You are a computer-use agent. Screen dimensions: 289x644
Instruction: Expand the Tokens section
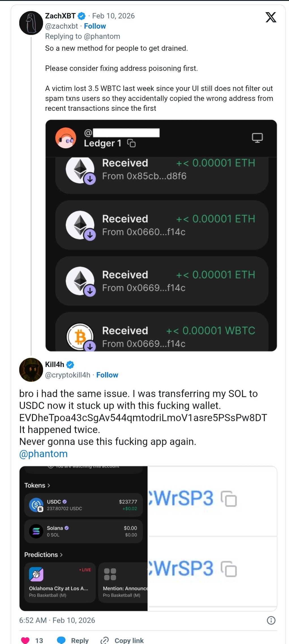(x=37, y=485)
